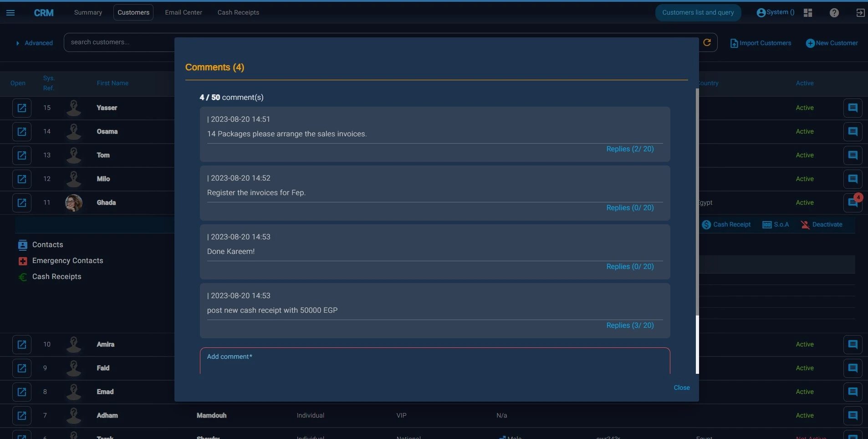
Task: Click the 'Done Kareem!' comment text
Action: point(231,252)
